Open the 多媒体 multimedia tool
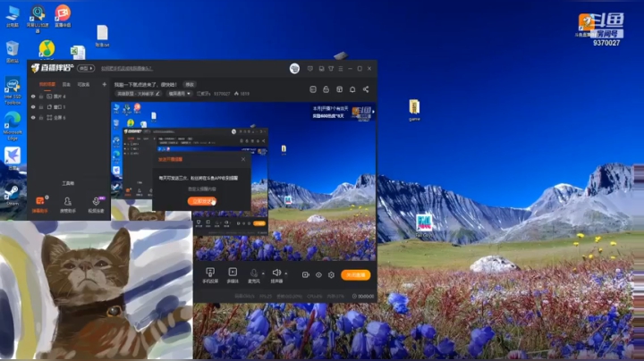 coord(233,275)
